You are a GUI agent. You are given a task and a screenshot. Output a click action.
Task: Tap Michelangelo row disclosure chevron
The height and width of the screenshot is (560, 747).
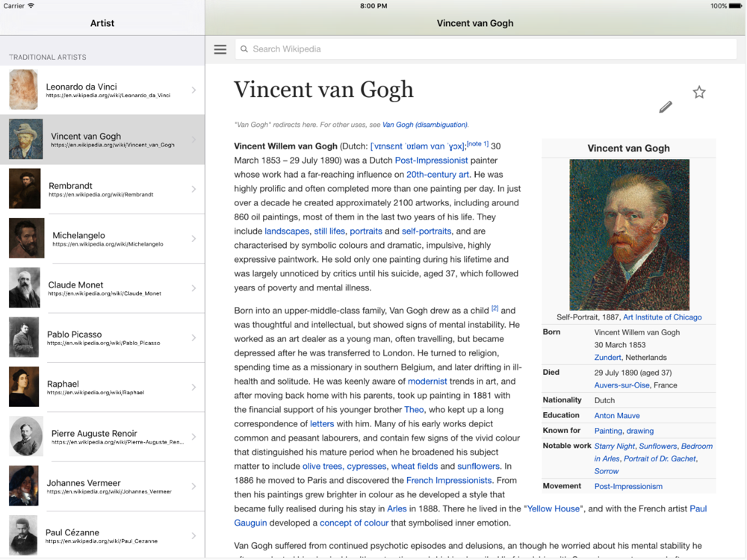point(194,239)
